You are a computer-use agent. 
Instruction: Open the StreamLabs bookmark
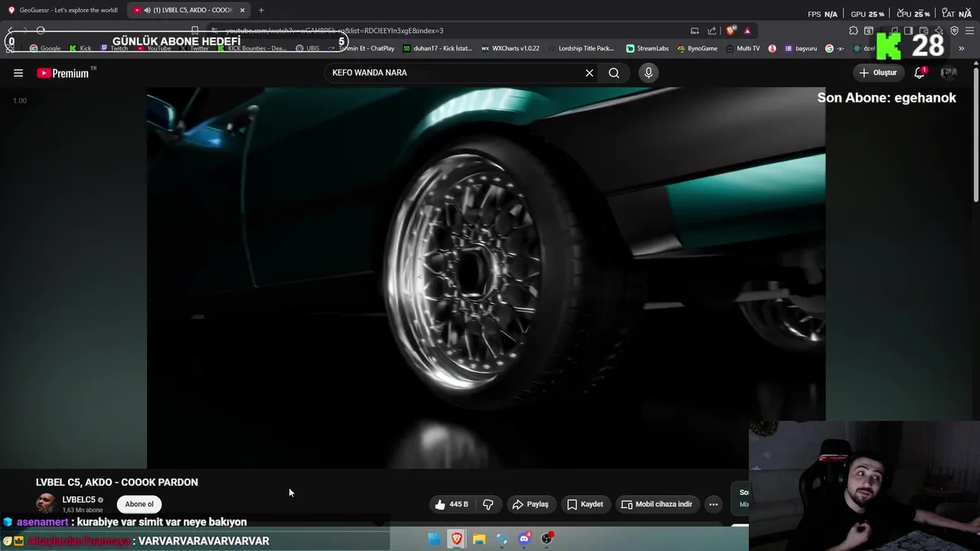click(x=648, y=48)
